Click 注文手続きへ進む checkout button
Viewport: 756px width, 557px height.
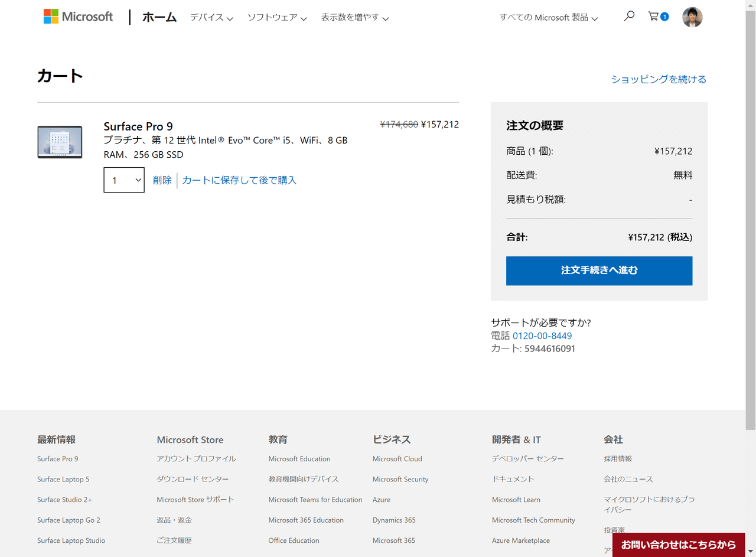pyautogui.click(x=599, y=271)
